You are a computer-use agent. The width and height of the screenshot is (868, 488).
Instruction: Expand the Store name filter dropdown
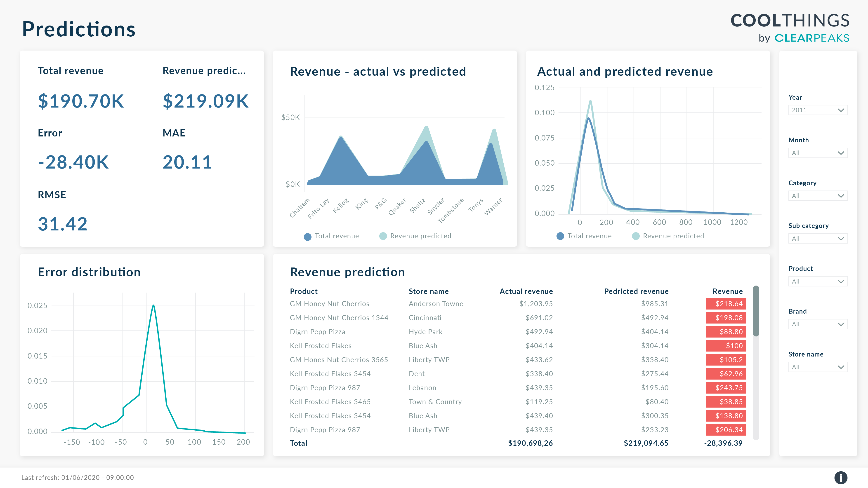pyautogui.click(x=818, y=367)
